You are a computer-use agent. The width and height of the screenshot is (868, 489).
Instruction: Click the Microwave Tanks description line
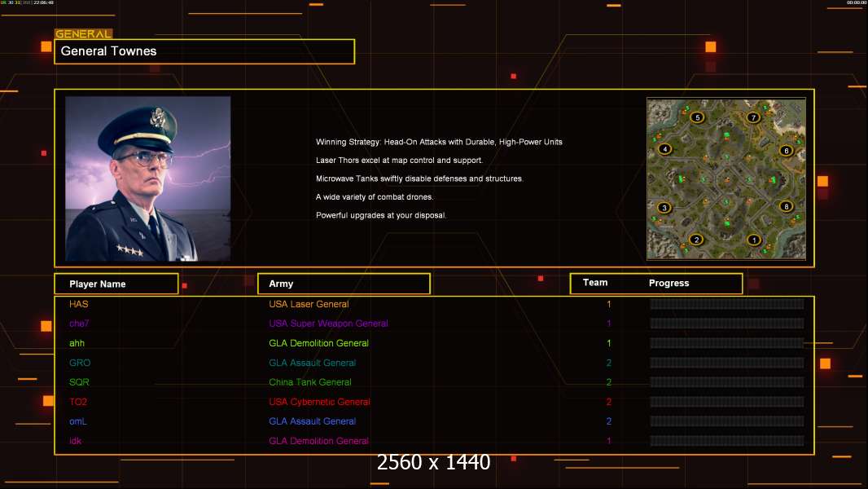(419, 178)
